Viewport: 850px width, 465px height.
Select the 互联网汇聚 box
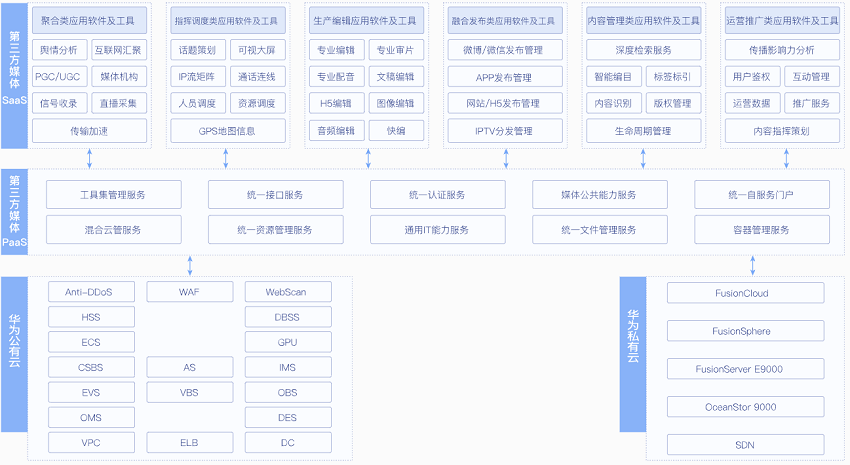coord(119,50)
